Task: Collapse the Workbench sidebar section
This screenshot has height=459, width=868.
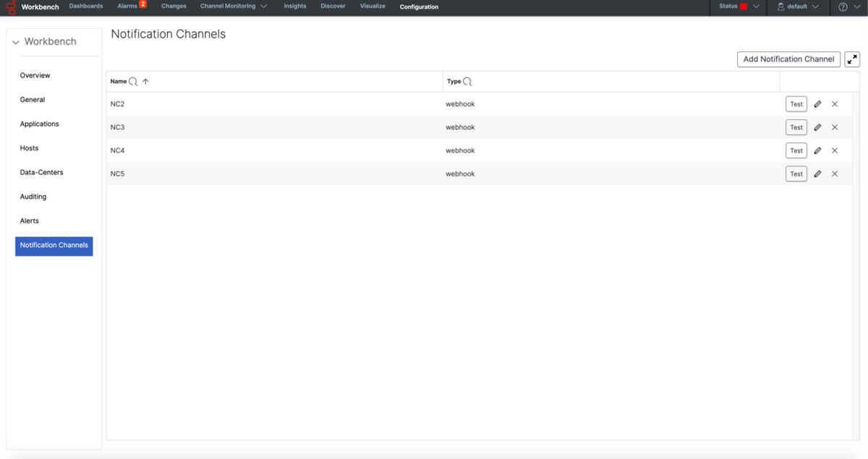Action: 16,43
